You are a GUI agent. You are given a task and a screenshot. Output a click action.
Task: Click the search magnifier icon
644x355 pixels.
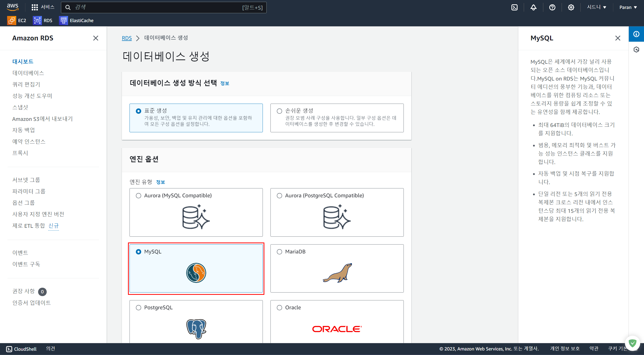click(68, 7)
